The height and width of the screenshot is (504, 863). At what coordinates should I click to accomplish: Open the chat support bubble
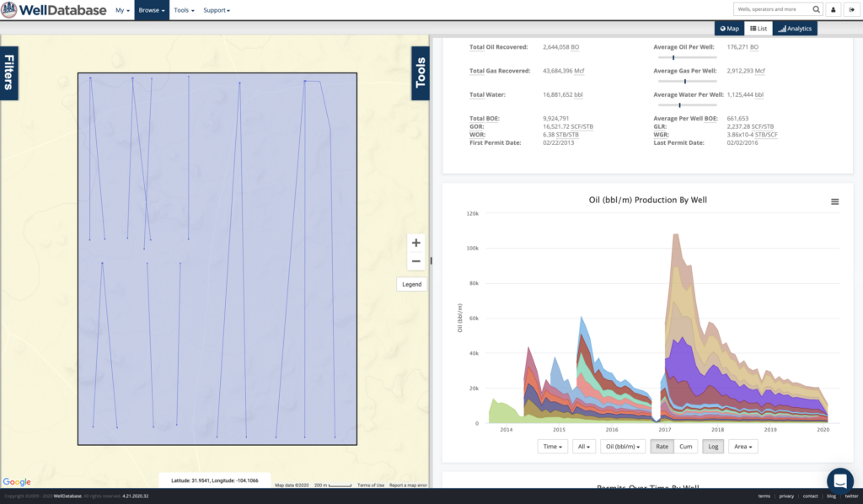[x=840, y=481]
